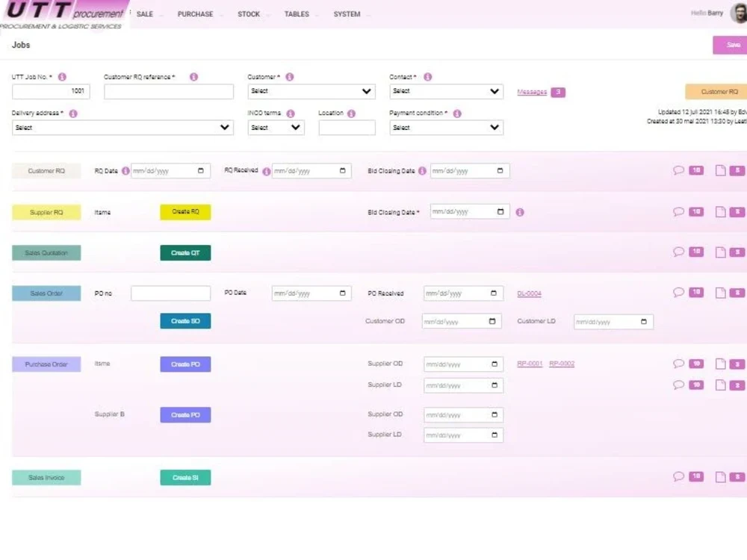Click info icon after Supplier RQ Bid Closing Date field
This screenshot has width=747, height=560.
(x=520, y=212)
